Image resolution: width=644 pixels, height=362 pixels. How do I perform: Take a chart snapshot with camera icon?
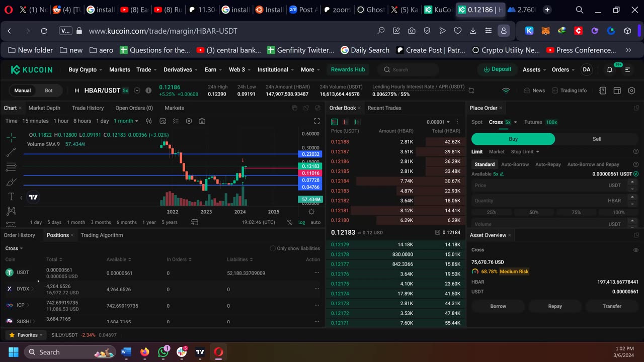coord(202,121)
